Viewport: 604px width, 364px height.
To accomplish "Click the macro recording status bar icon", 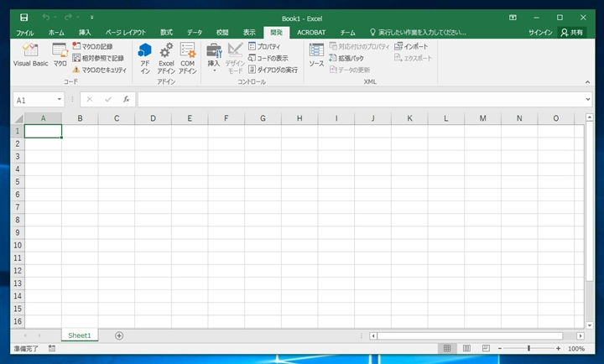I will tap(52, 348).
